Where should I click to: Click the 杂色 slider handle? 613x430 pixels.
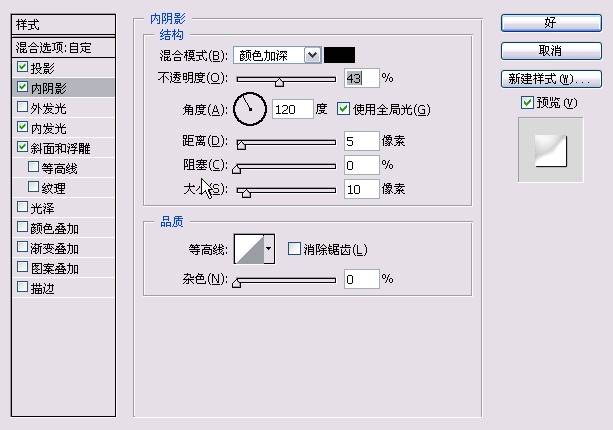click(237, 283)
